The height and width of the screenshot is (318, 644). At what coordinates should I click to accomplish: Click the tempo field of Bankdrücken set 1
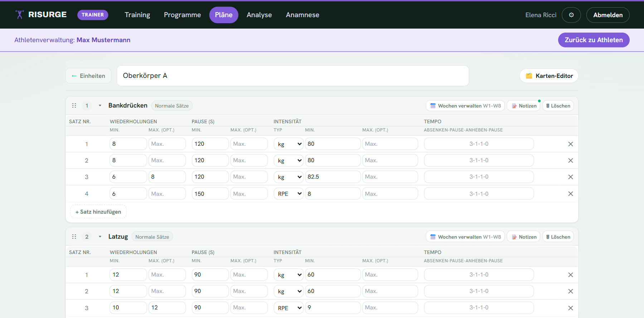point(479,144)
